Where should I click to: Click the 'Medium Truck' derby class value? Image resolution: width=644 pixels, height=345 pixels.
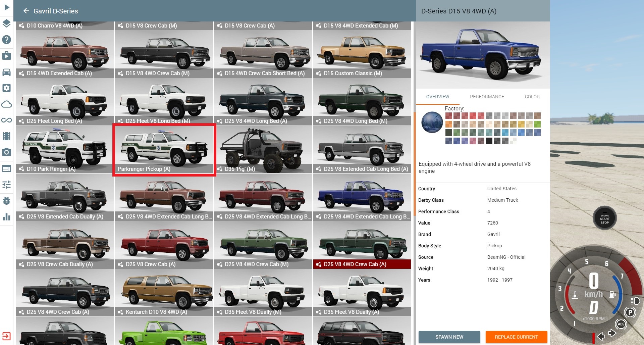pos(502,200)
